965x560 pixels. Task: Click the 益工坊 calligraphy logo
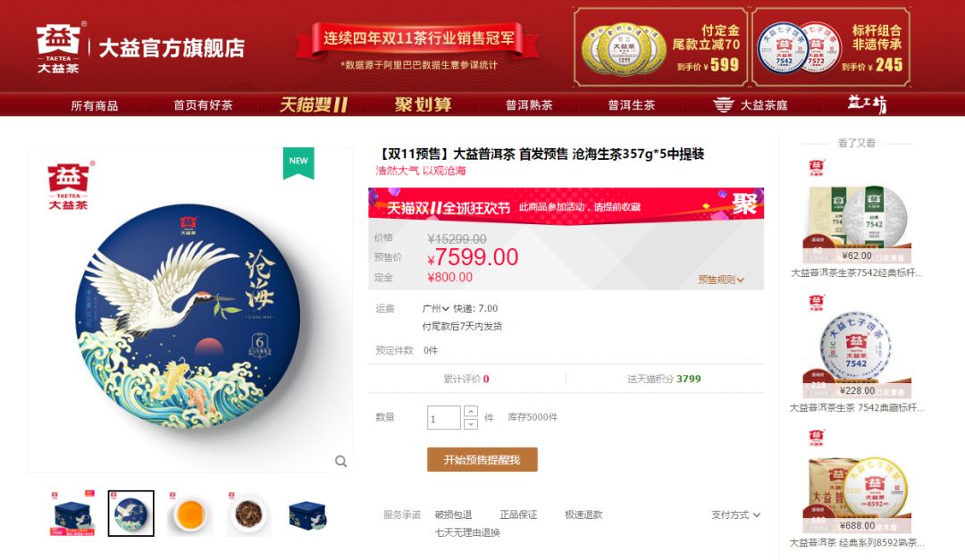(x=867, y=104)
